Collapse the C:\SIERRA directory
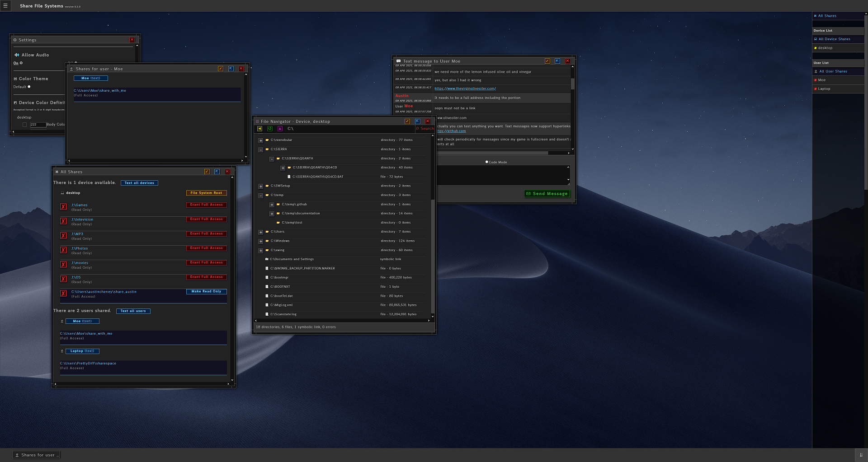 (x=261, y=149)
